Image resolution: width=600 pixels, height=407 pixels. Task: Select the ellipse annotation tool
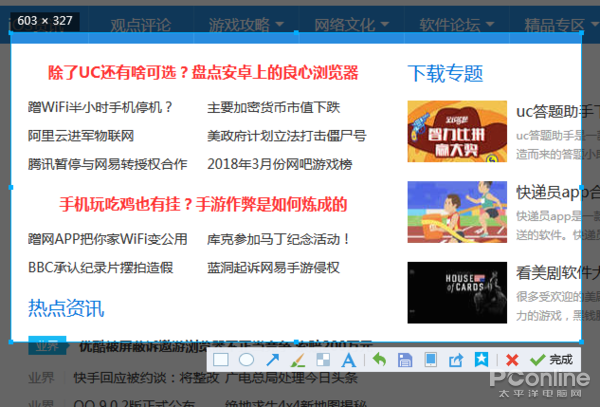[x=246, y=360]
